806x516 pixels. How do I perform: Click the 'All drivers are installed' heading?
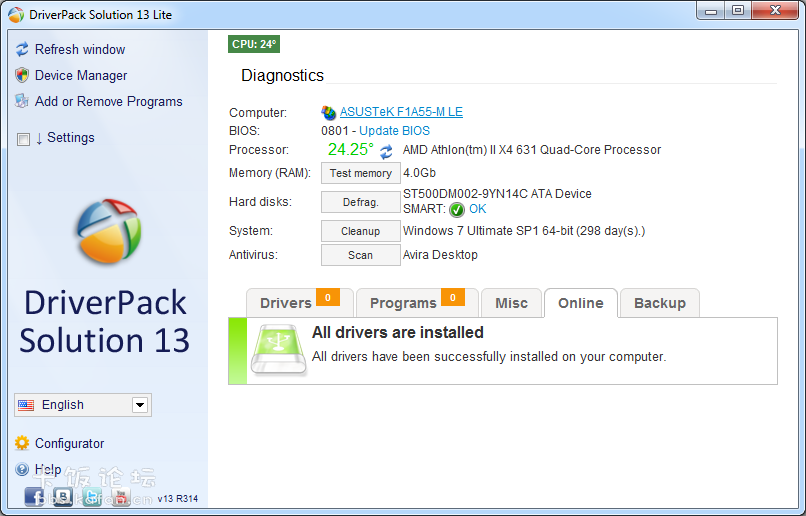coord(397,333)
